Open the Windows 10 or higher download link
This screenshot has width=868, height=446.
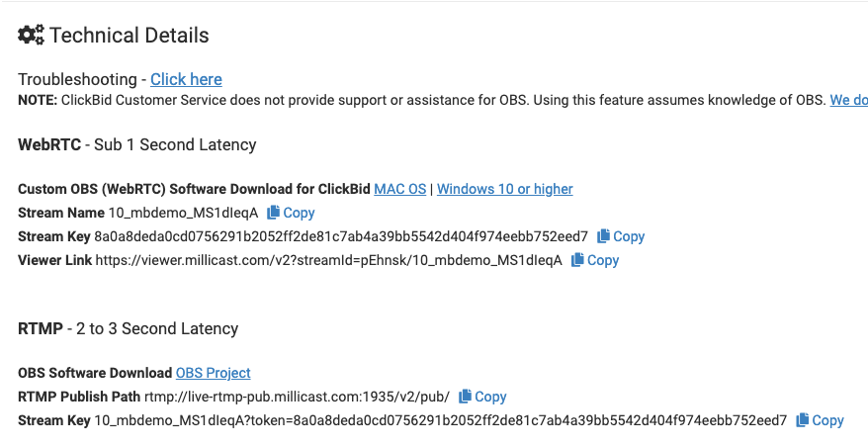click(x=504, y=189)
